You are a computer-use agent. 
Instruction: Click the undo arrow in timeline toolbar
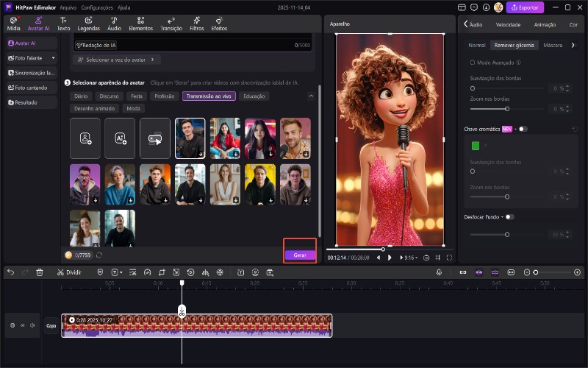point(10,272)
